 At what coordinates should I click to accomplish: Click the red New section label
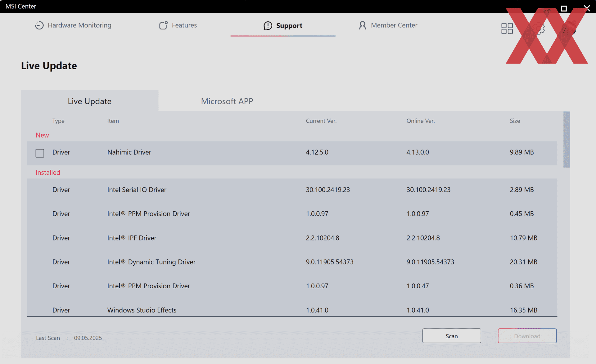click(x=42, y=135)
